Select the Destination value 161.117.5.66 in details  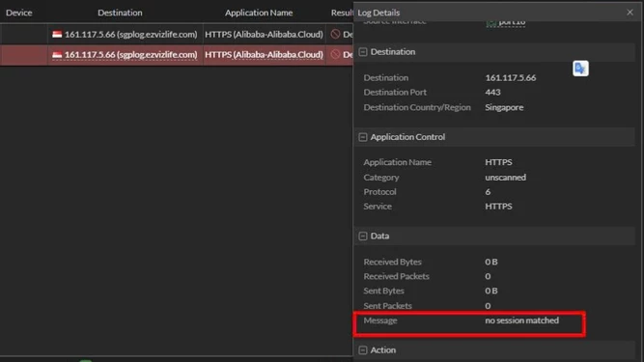pos(511,77)
